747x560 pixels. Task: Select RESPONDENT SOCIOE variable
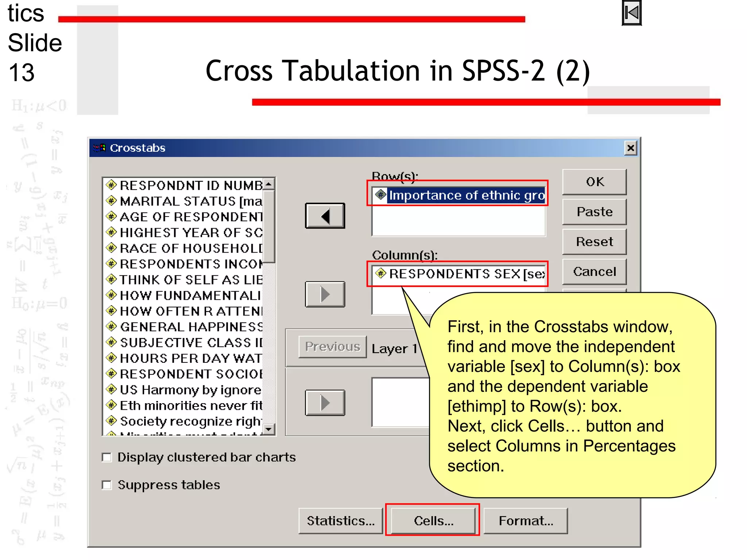(x=184, y=374)
